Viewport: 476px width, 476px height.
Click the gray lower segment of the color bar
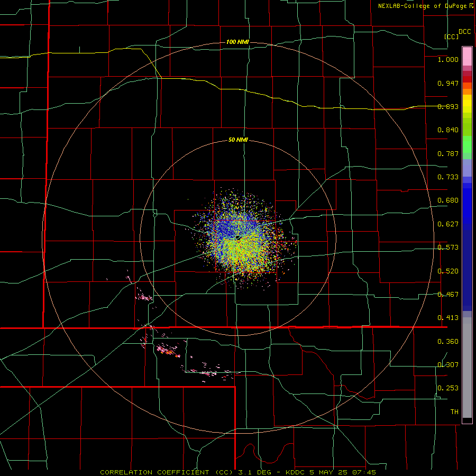pos(467,368)
